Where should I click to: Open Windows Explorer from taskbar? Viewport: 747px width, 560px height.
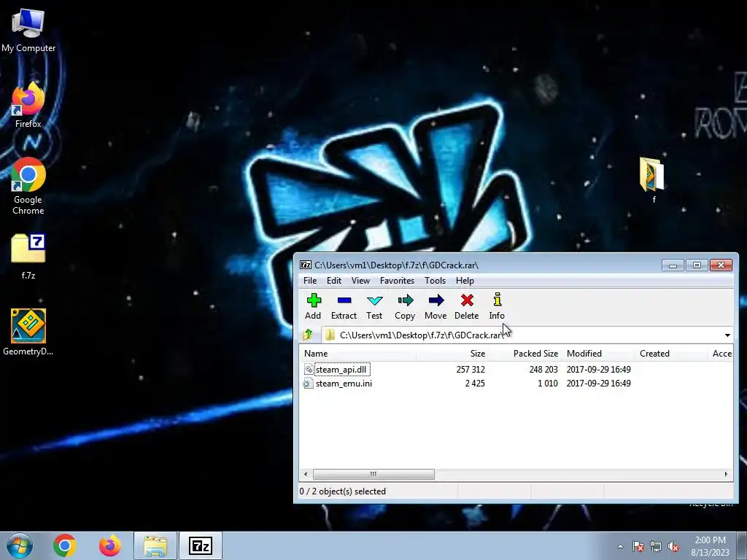(x=155, y=546)
